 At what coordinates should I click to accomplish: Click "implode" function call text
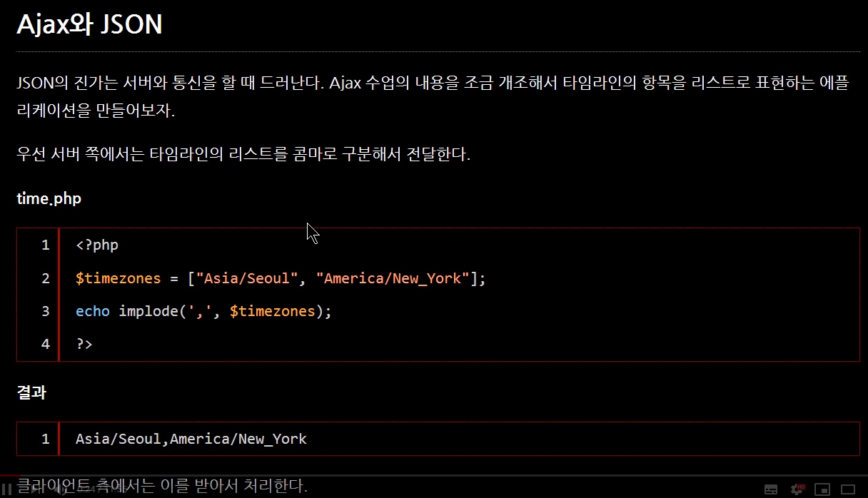pos(148,311)
